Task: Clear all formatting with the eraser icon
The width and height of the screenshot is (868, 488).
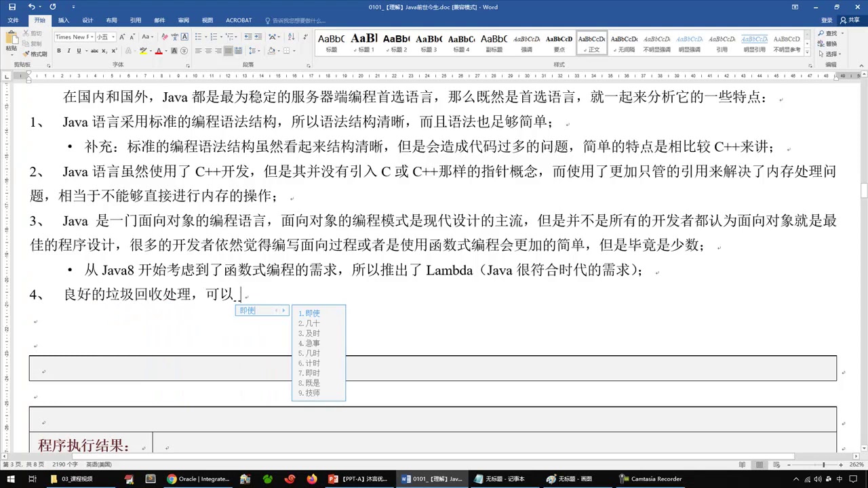Action: 165,37
